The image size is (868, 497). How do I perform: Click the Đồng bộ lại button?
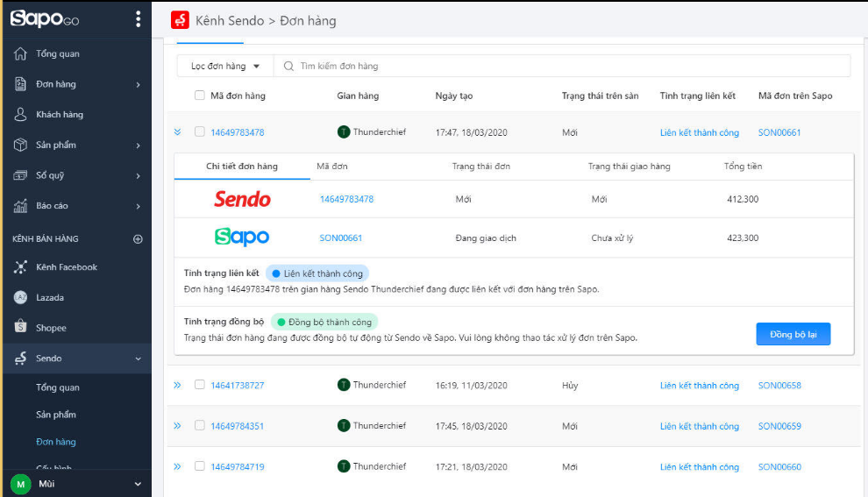coord(793,335)
